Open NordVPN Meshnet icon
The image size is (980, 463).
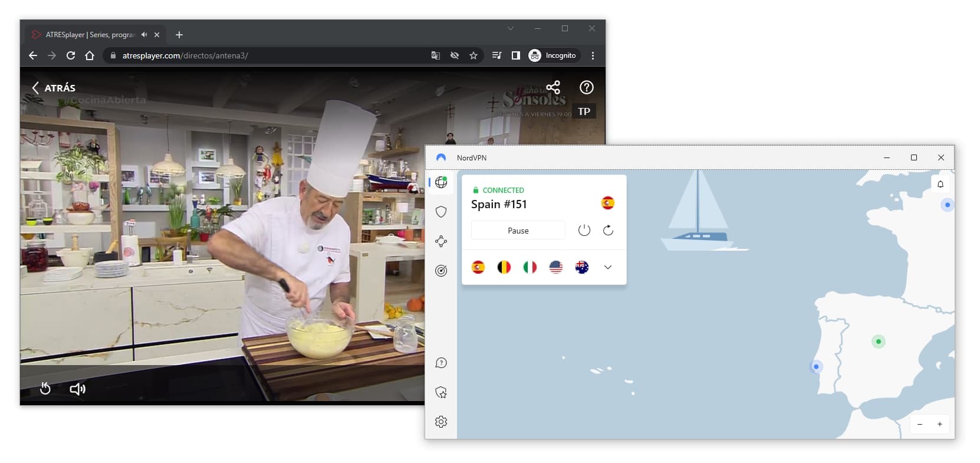click(x=441, y=241)
